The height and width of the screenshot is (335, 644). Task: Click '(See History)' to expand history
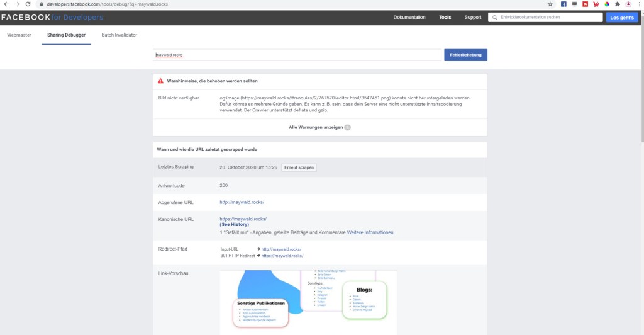(234, 225)
